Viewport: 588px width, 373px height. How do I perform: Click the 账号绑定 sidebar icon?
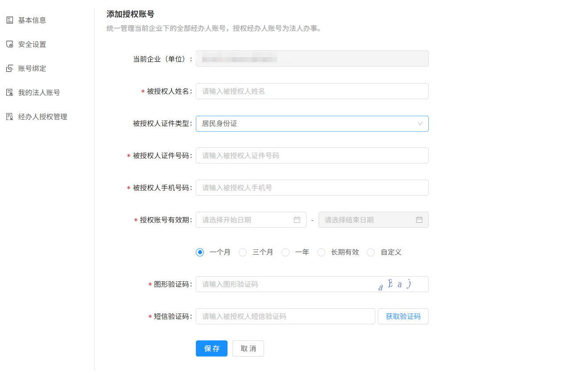click(9, 68)
